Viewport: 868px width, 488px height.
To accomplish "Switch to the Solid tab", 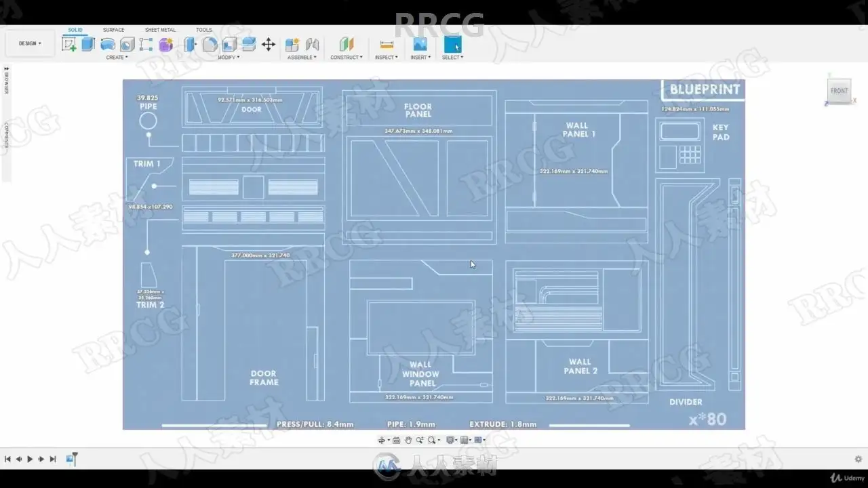I will click(75, 30).
